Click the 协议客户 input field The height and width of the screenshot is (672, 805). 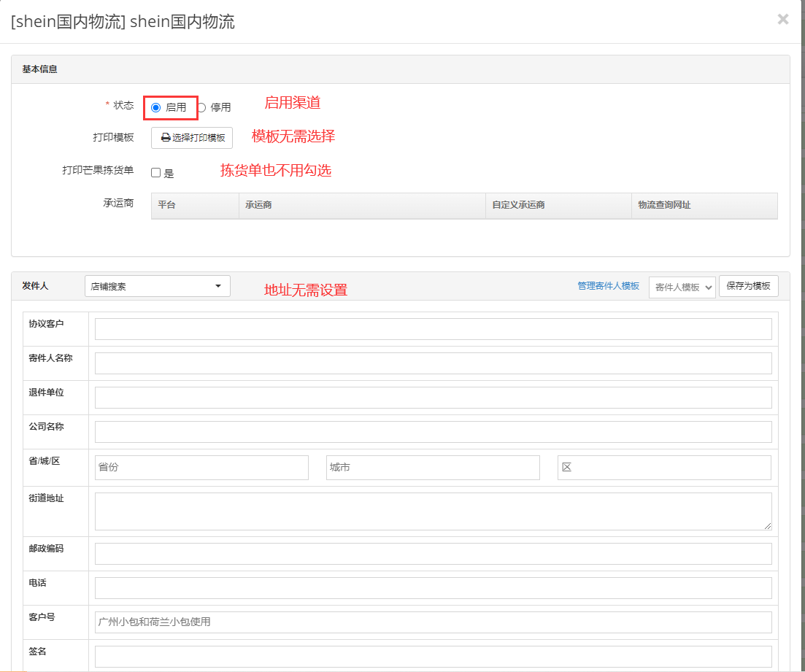point(434,329)
